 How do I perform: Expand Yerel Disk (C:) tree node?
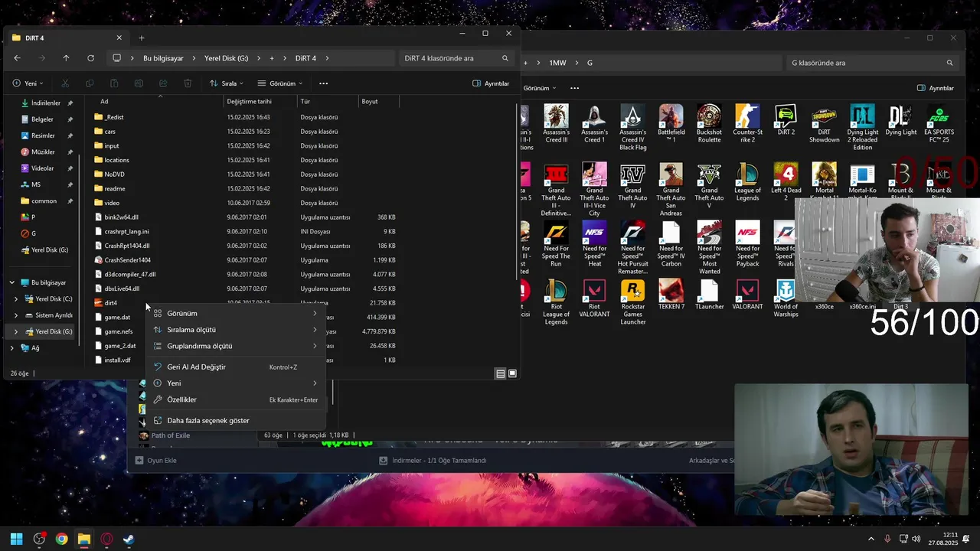tap(16, 299)
